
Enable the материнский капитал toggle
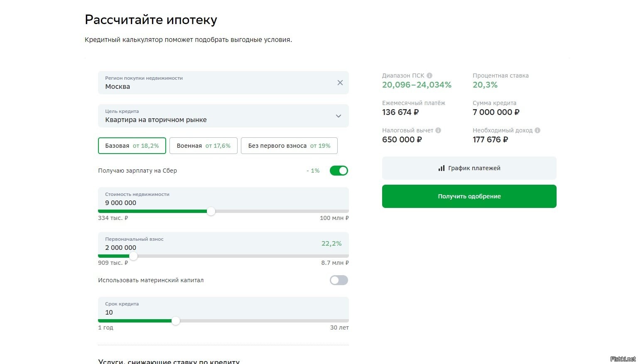[339, 280]
